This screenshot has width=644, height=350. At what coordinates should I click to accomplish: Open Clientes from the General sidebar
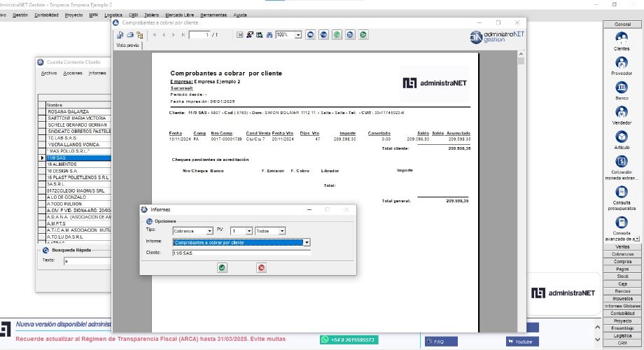(x=622, y=41)
